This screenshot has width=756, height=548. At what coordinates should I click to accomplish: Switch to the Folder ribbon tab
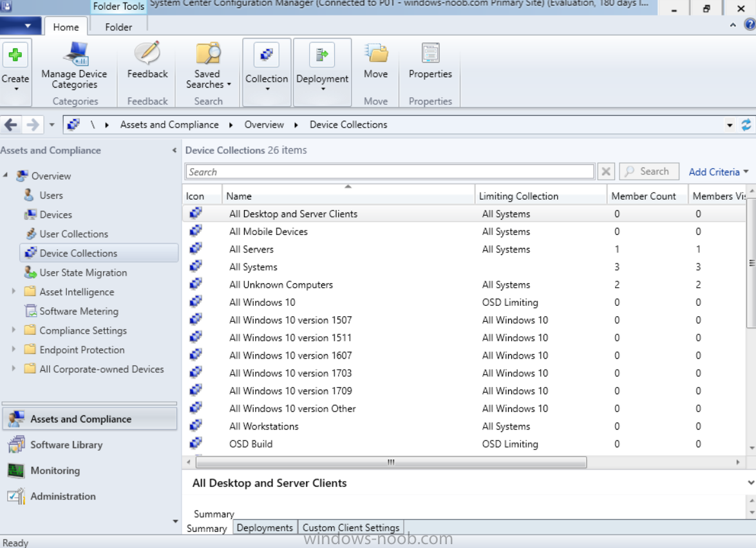coord(118,27)
